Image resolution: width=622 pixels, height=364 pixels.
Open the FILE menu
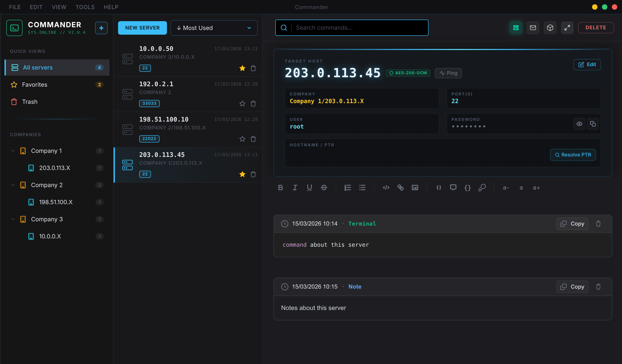(15, 7)
